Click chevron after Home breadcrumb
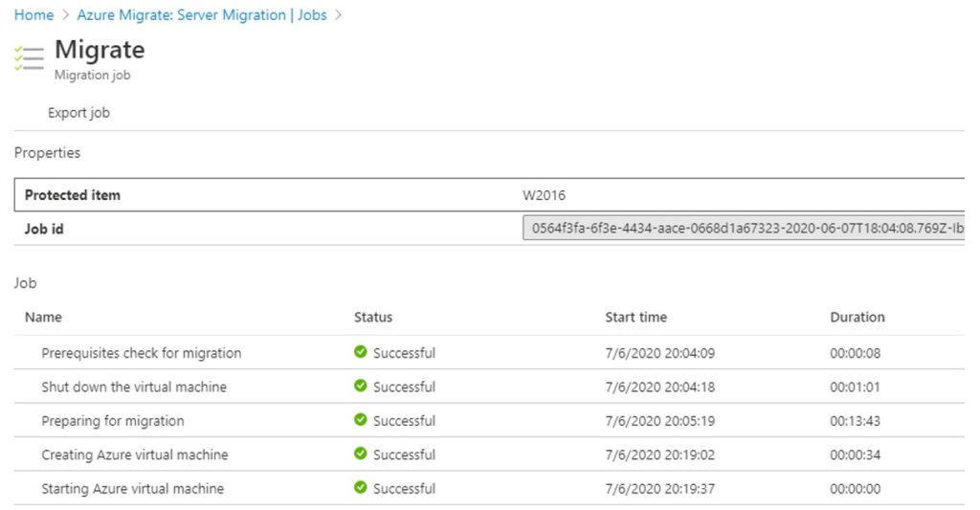Screen dimensions: 980x510 [66, 15]
